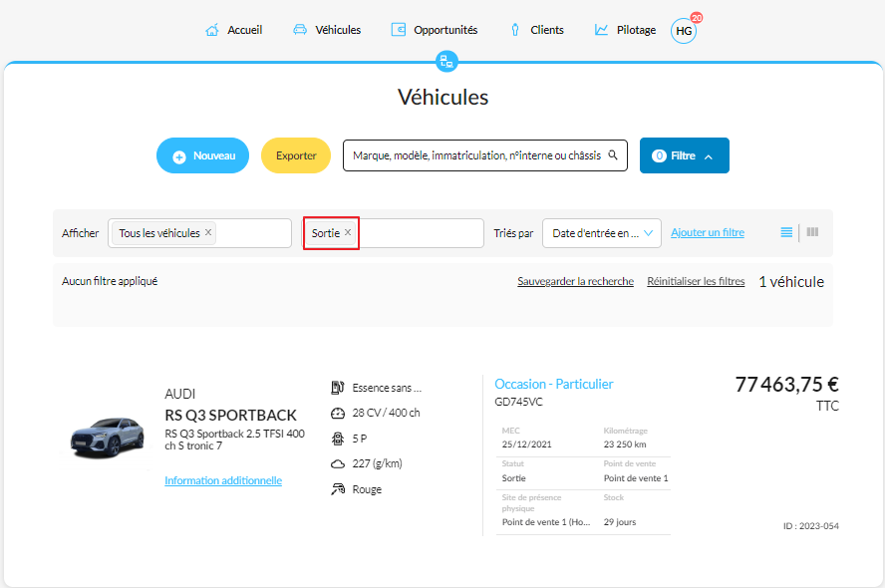Click the car icon beside Véhicules

click(300, 30)
